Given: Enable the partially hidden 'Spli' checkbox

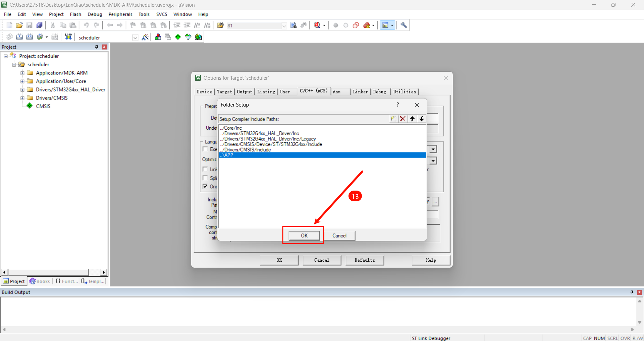Looking at the screenshot, I should coord(205,178).
